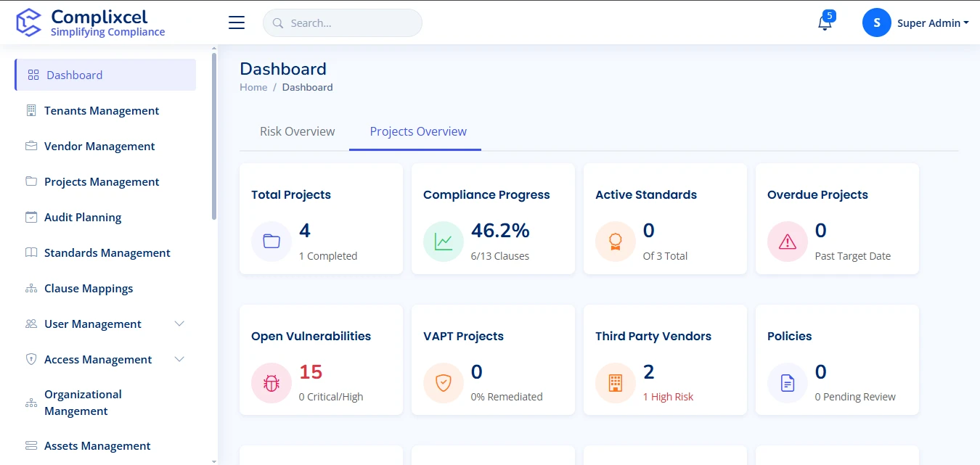The image size is (980, 465).
Task: Click the Compliance Progress chart icon
Action: 444,242
